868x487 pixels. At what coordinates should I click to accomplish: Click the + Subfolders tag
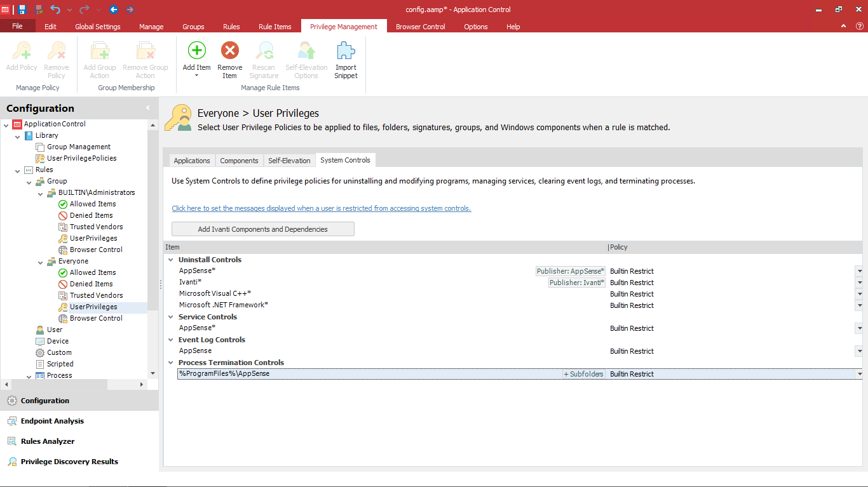click(x=584, y=374)
